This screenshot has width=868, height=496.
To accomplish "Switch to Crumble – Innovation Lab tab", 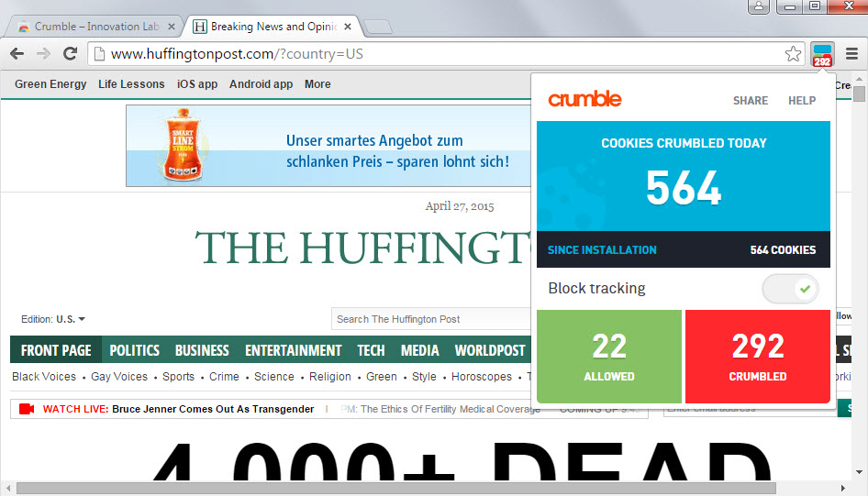I will pos(95,27).
